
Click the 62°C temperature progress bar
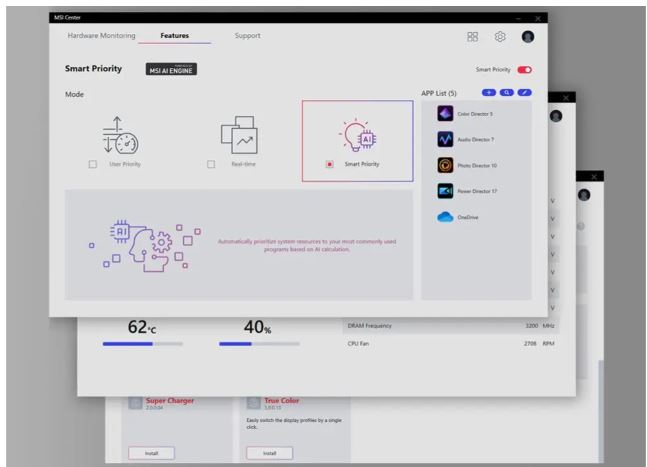coord(143,344)
